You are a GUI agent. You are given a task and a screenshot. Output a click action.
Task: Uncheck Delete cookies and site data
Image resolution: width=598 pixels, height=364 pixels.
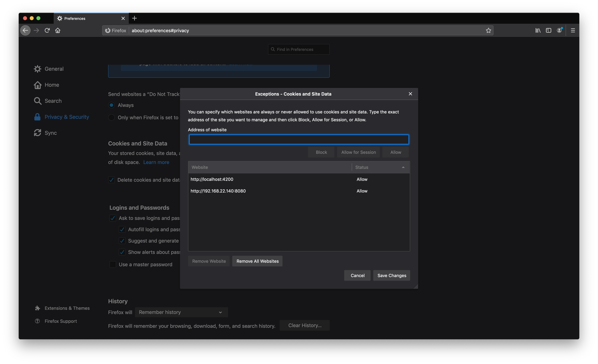tap(111, 180)
